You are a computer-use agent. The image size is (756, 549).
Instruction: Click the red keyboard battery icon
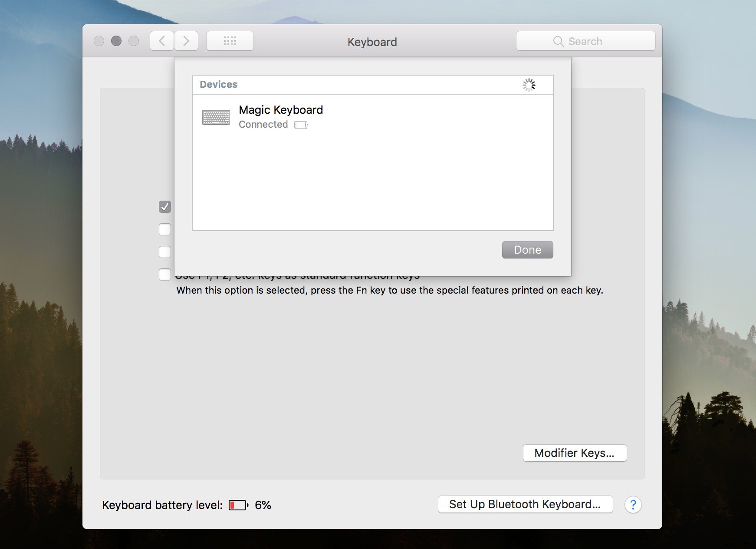[x=238, y=505]
